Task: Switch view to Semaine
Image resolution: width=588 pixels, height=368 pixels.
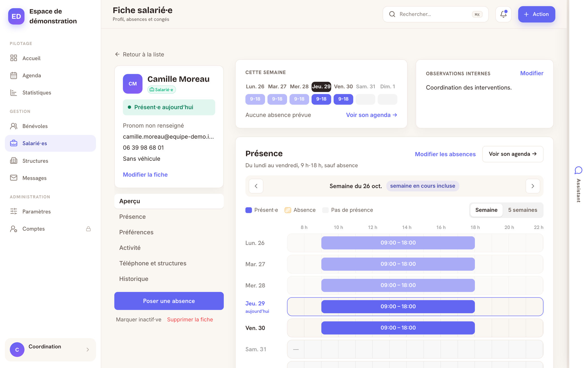Action: (x=486, y=210)
